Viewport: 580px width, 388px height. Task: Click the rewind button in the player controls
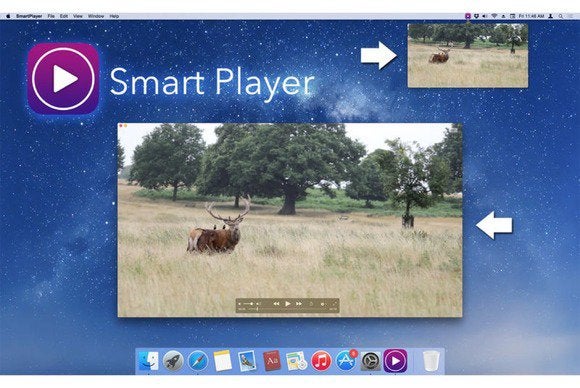point(276,304)
